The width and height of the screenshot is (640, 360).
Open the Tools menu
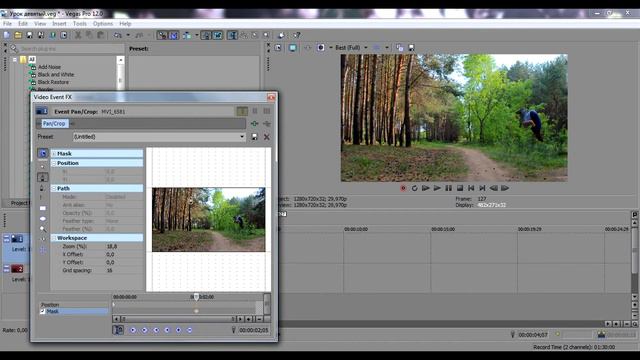pyautogui.click(x=80, y=24)
